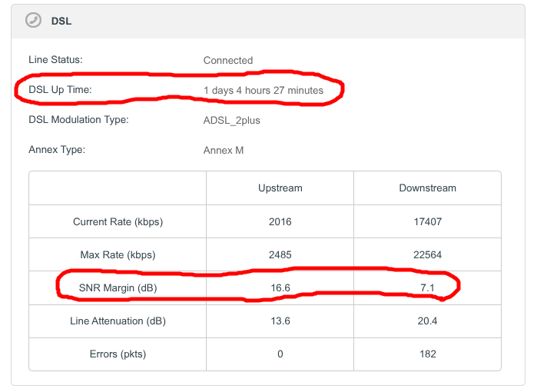The image size is (537, 392).
Task: Click the Annex M value
Action: coord(223,150)
